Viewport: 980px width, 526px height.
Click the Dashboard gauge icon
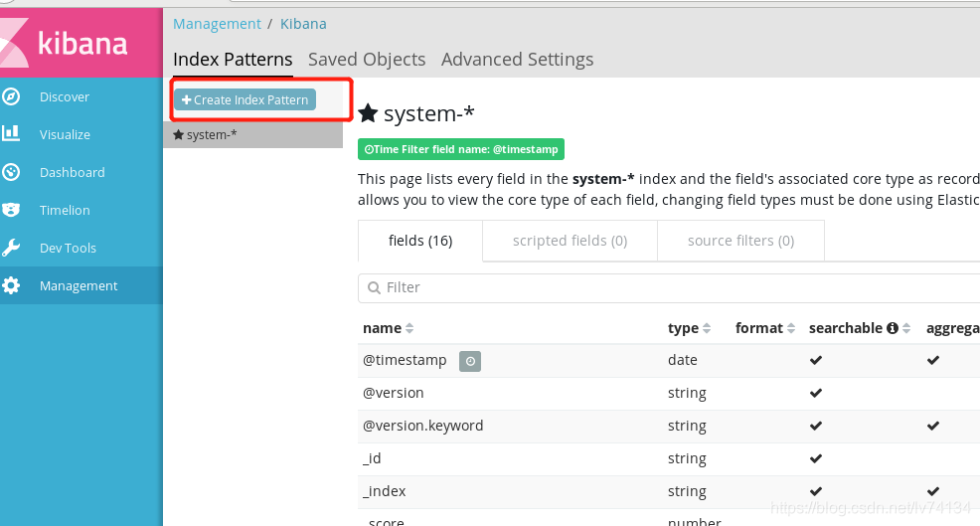coord(11,172)
